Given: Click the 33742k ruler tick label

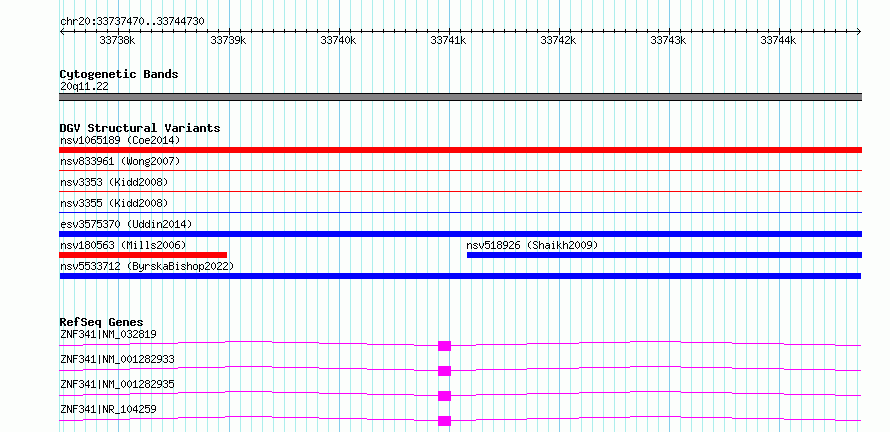Looking at the screenshot, I should pos(559,41).
